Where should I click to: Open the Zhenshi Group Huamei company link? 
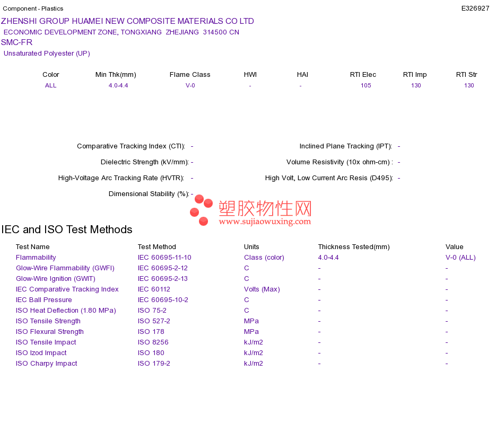tap(127, 21)
